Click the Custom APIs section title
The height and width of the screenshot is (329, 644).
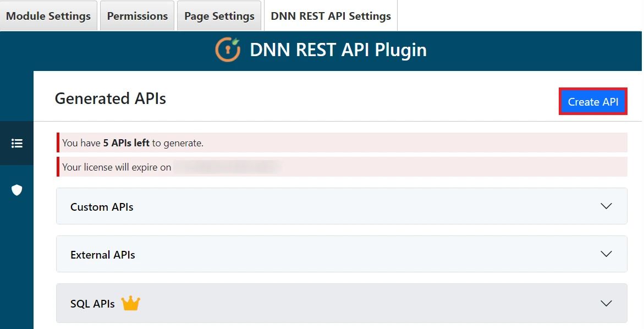coord(102,207)
